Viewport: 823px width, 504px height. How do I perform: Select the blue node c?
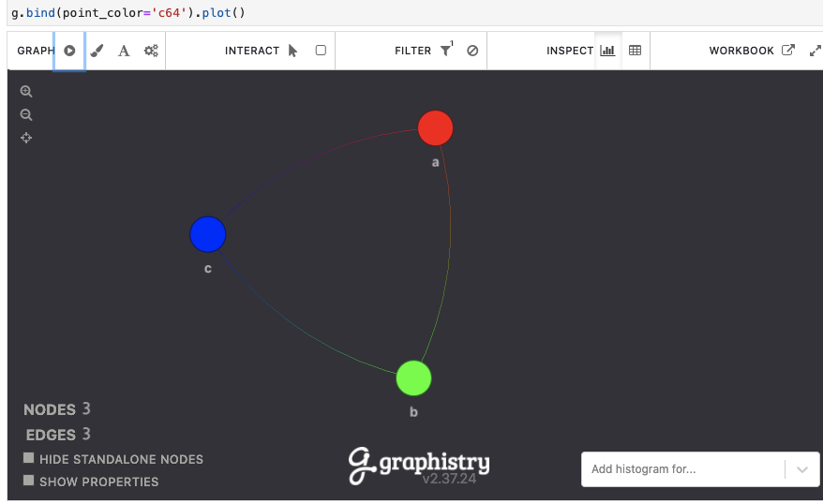208,234
